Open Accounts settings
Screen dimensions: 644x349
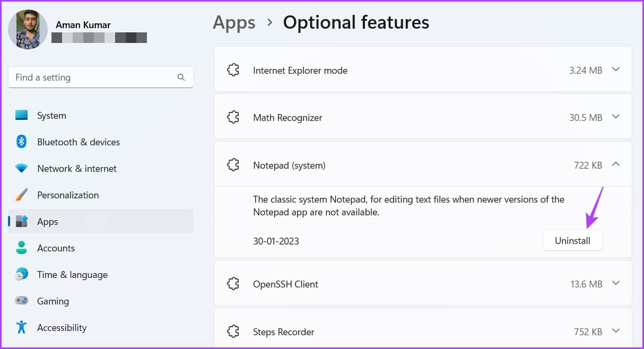click(101, 248)
